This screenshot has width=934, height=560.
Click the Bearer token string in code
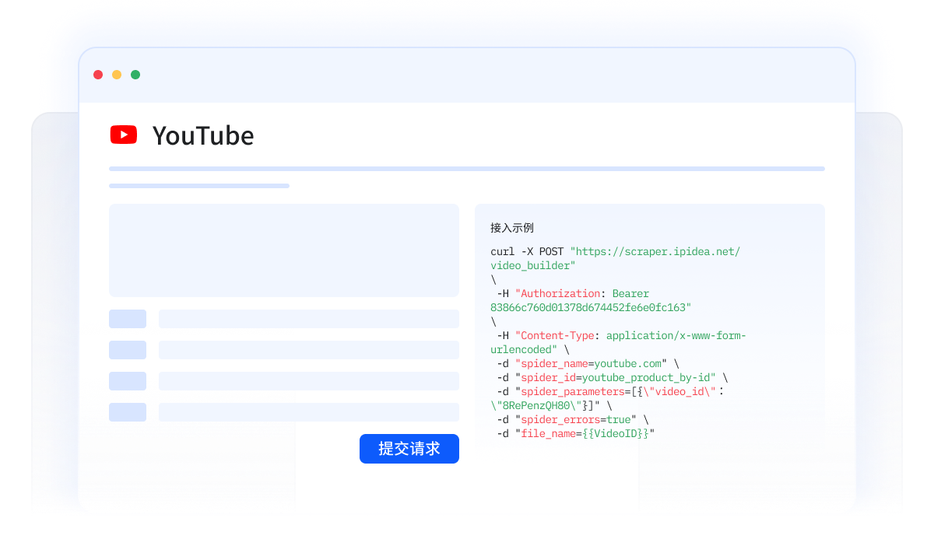pos(590,308)
